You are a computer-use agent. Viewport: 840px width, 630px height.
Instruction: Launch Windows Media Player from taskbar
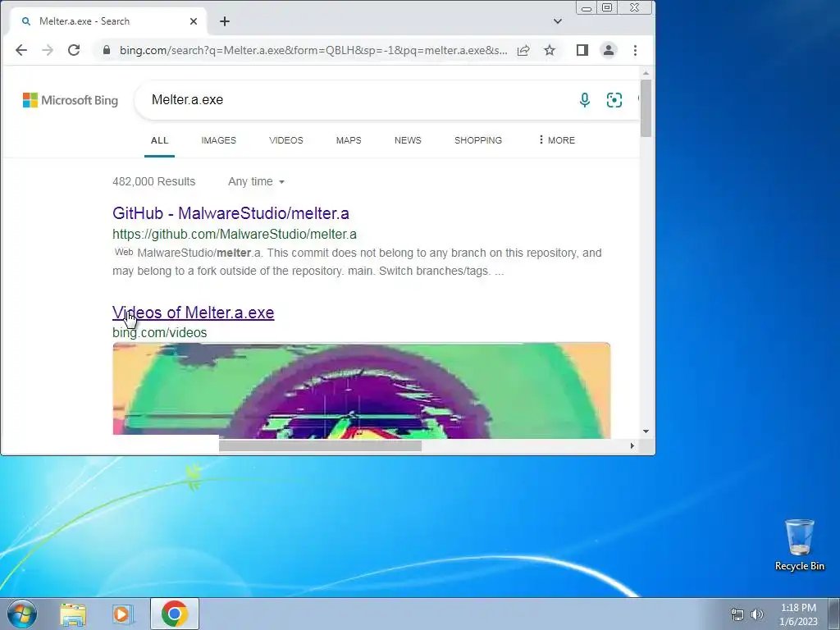click(x=121, y=614)
